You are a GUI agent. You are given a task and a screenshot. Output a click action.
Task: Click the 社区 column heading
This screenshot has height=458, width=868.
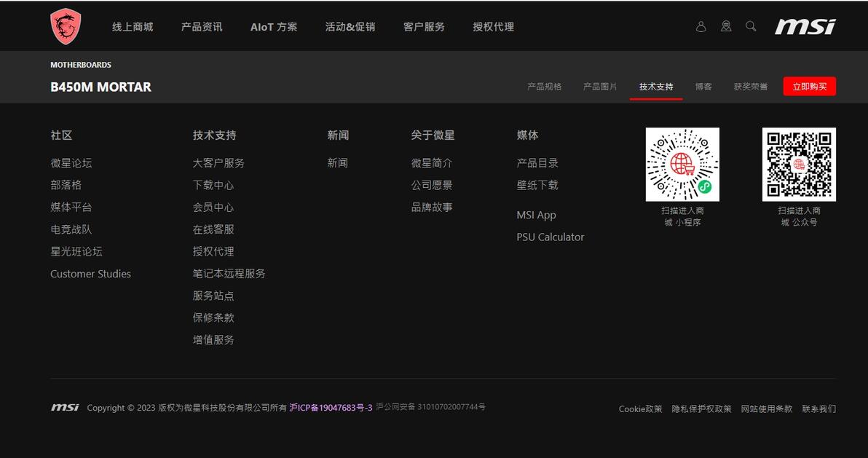(61, 135)
